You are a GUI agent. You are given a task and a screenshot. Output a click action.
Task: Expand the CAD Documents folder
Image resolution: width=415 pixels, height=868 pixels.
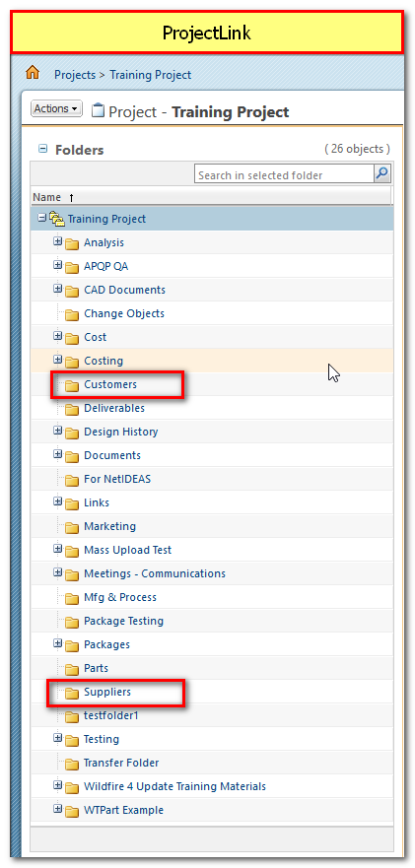click(57, 289)
